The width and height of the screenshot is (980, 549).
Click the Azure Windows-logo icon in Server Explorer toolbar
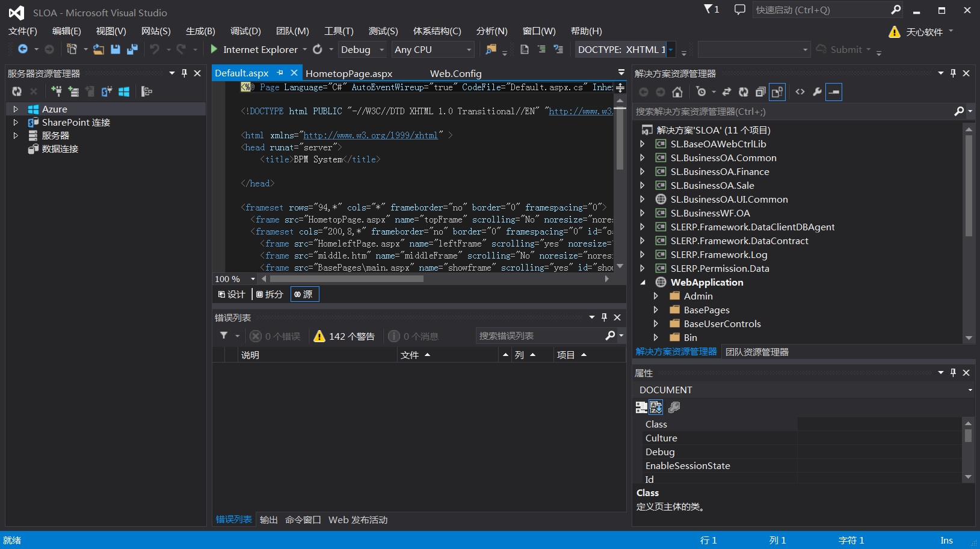tap(124, 91)
